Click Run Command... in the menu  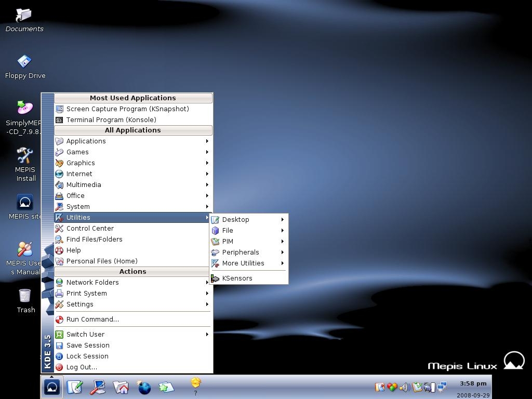tap(92, 320)
